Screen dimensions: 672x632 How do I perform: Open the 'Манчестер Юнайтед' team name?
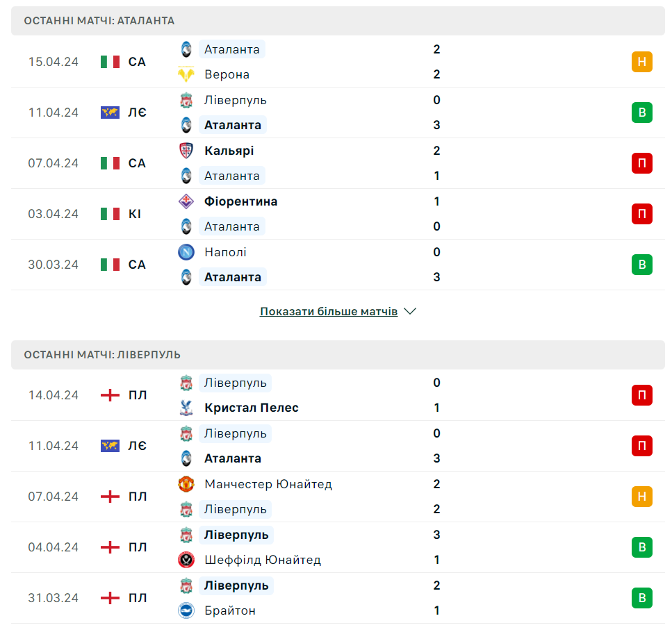268,484
